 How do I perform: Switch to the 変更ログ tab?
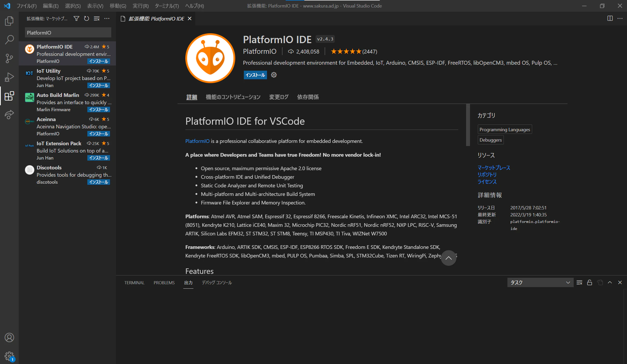click(x=279, y=97)
